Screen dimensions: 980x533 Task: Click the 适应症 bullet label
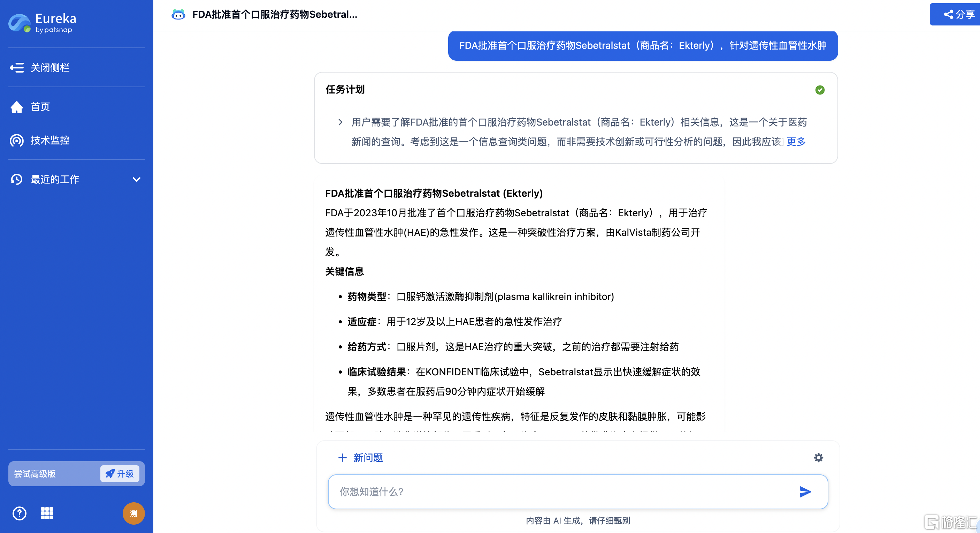pos(362,322)
